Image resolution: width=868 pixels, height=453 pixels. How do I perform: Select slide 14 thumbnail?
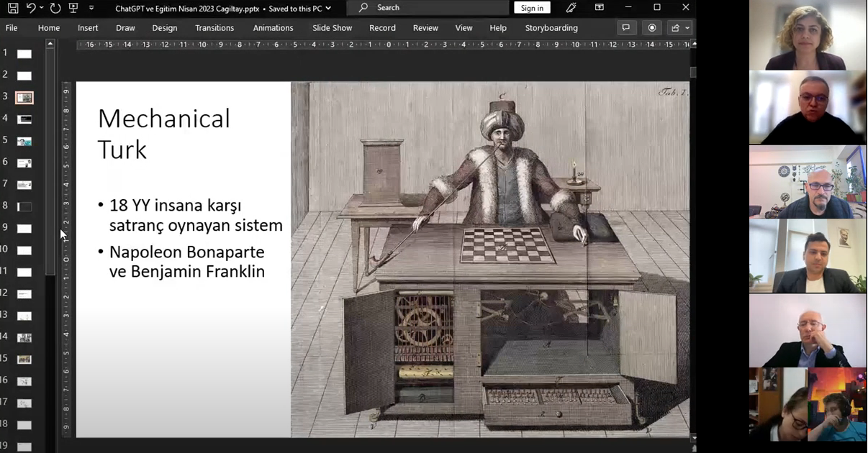coord(24,337)
